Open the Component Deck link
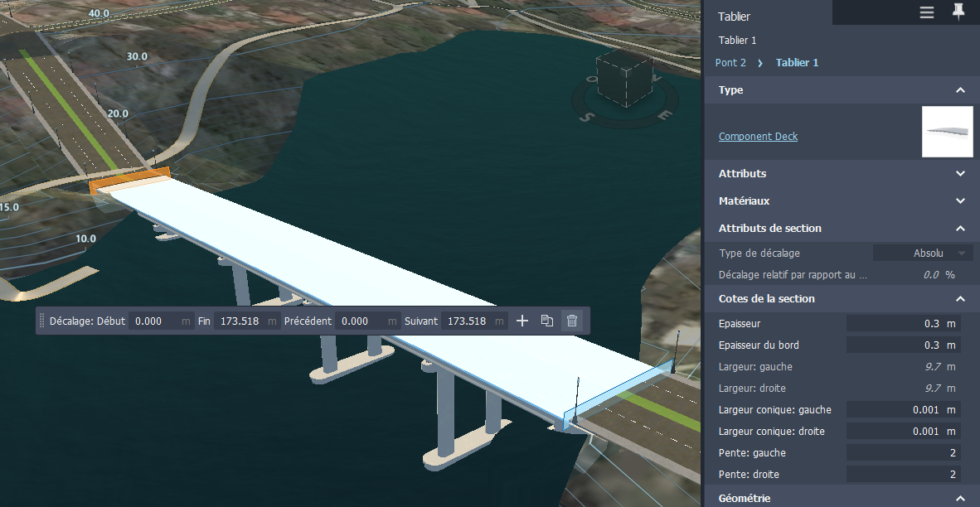Viewport: 980px width, 507px height. click(758, 136)
